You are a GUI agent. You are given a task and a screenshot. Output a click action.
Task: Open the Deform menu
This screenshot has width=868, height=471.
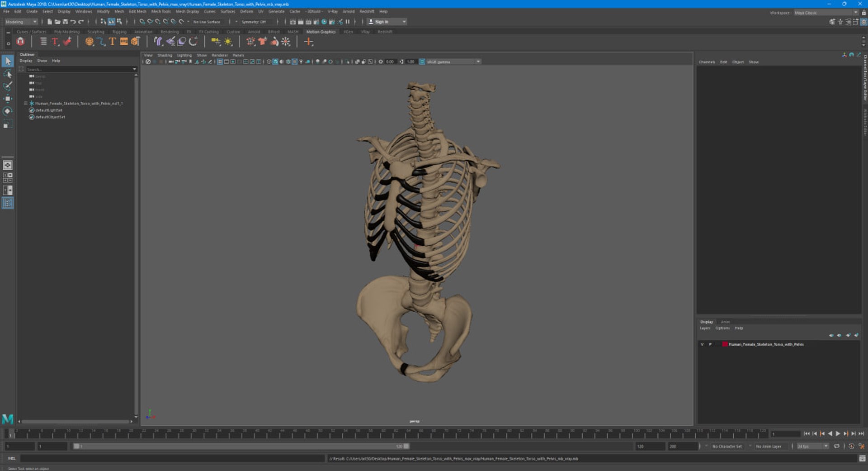(x=246, y=11)
